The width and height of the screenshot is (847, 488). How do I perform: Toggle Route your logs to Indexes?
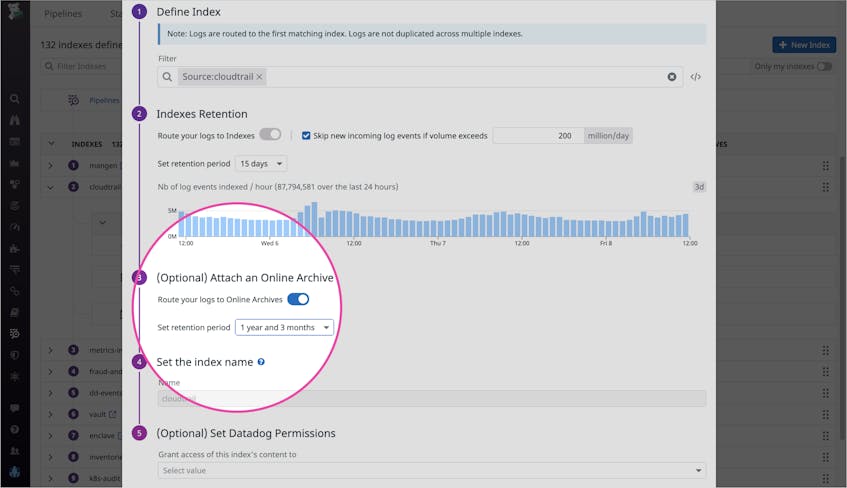(270, 135)
